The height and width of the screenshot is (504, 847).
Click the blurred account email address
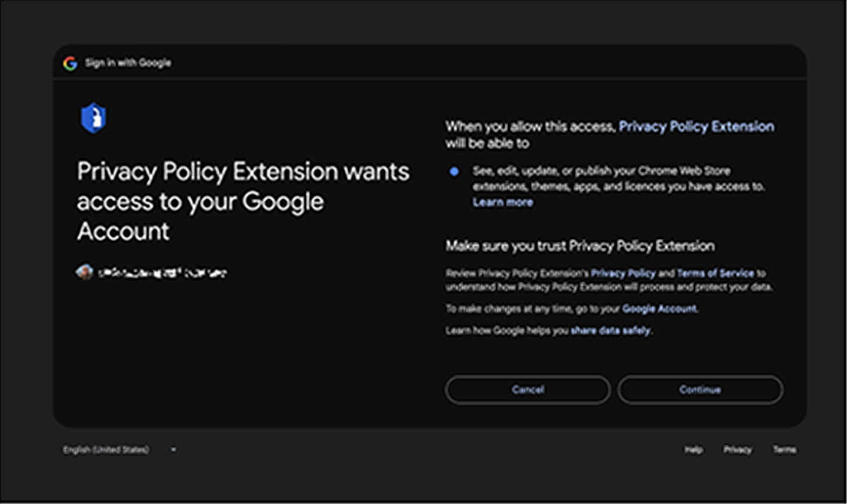click(162, 273)
